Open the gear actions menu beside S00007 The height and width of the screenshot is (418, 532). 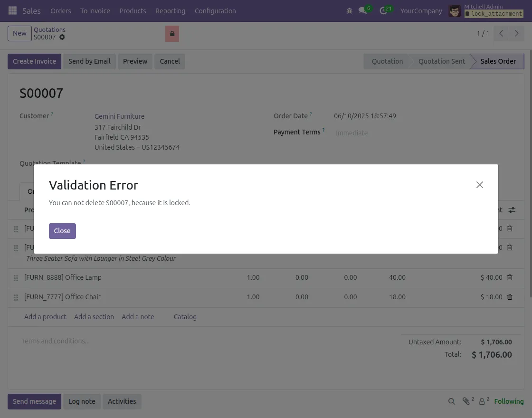click(62, 37)
